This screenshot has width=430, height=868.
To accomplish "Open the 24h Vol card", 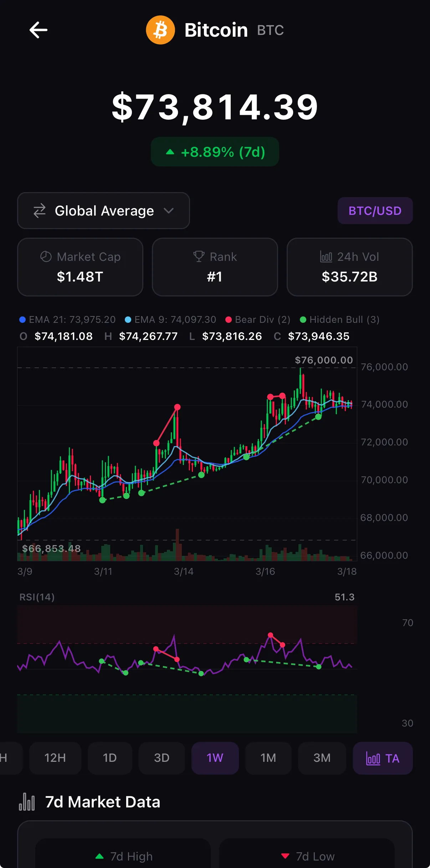I will pyautogui.click(x=350, y=267).
